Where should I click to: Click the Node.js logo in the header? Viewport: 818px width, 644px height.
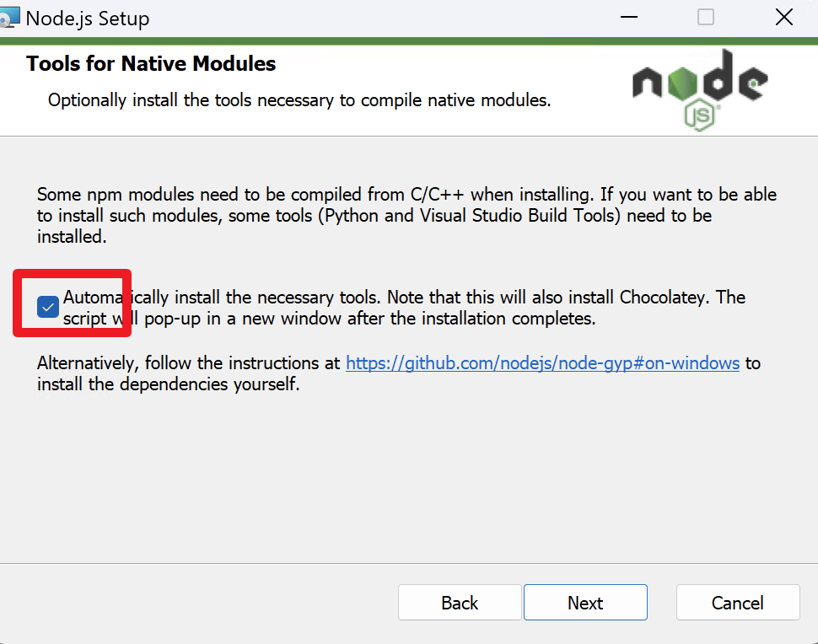699,83
